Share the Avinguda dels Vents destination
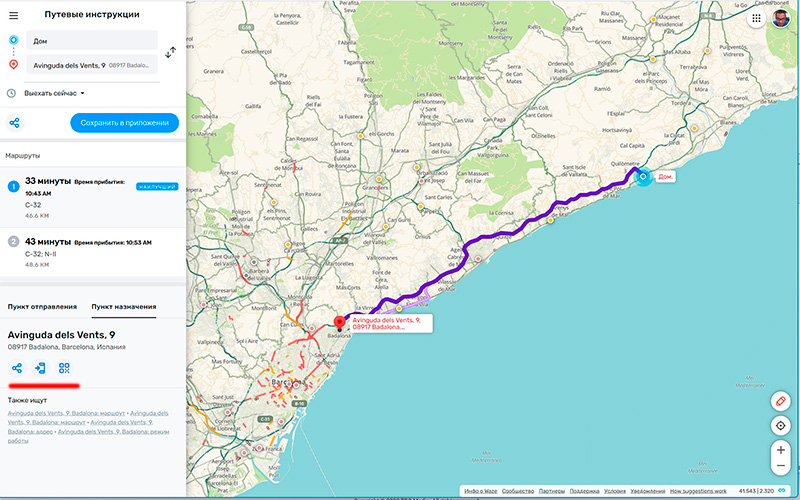This screenshot has height=500, width=800. click(x=16, y=368)
